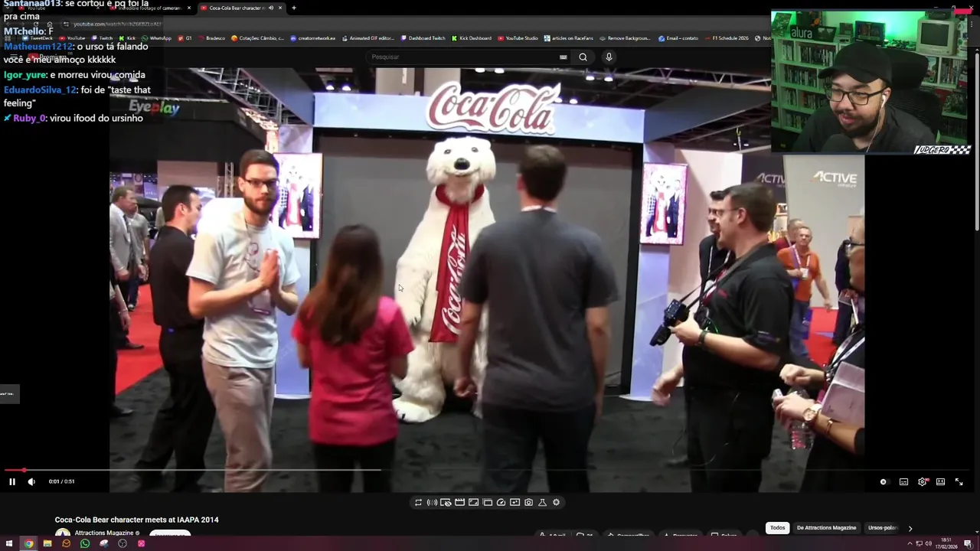The width and height of the screenshot is (980, 551).
Task: Open the 'Email – contato' bookmark
Action: point(679,38)
